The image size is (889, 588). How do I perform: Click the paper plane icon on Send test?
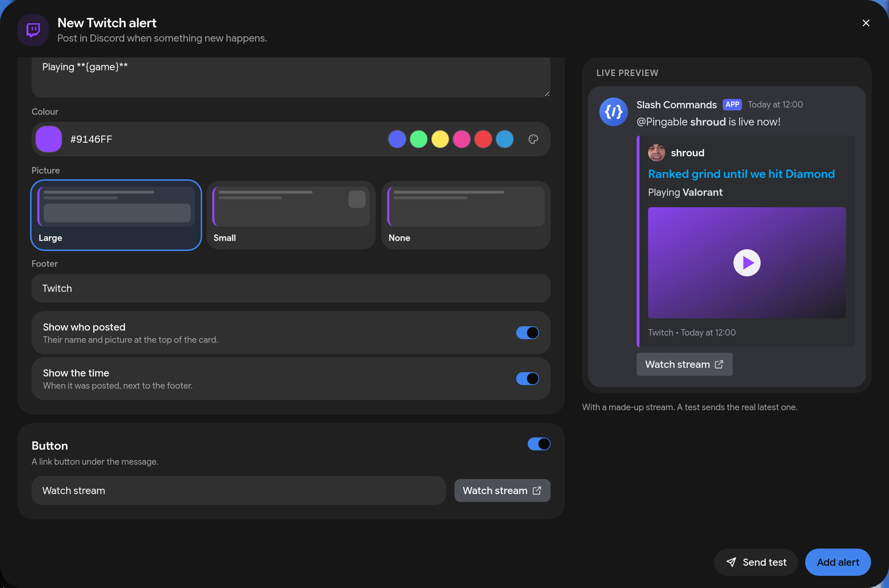[731, 562]
